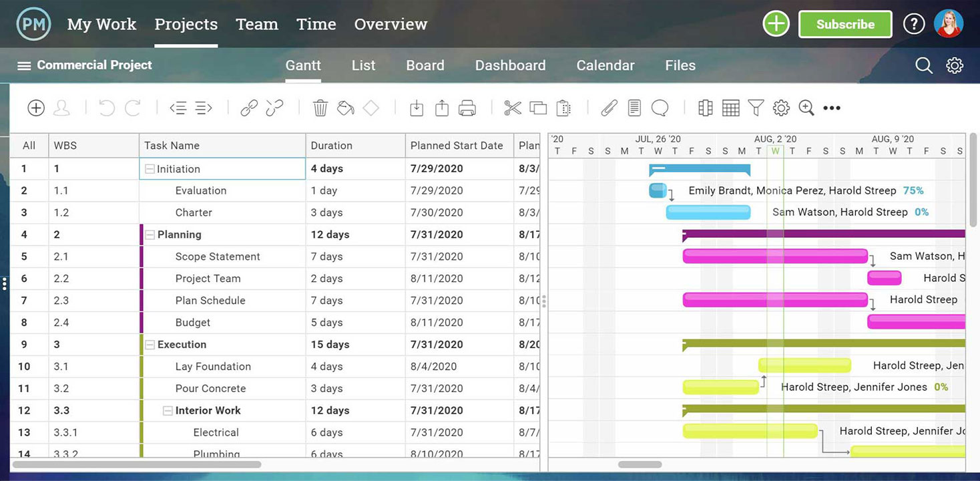The width and height of the screenshot is (980, 481).
Task: Open the user profile avatar
Action: pos(949,24)
